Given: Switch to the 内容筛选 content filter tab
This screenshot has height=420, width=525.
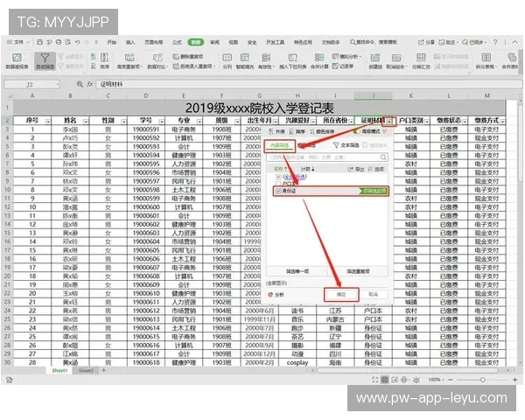Looking at the screenshot, I should tap(278, 145).
